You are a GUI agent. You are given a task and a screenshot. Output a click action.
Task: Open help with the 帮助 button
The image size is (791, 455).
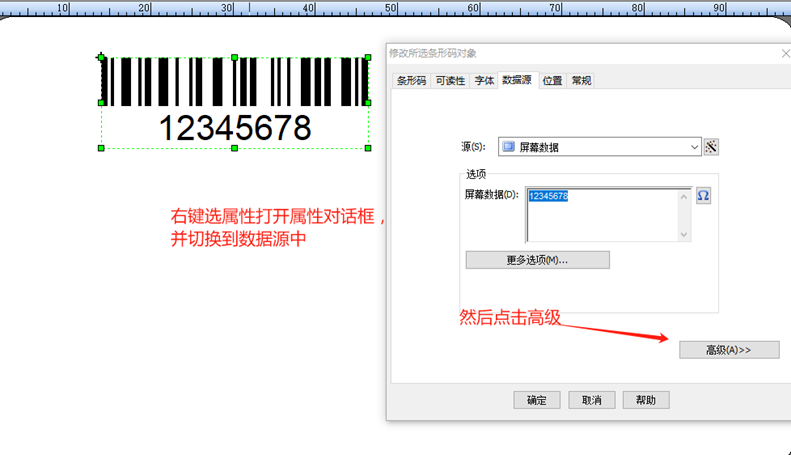(646, 400)
